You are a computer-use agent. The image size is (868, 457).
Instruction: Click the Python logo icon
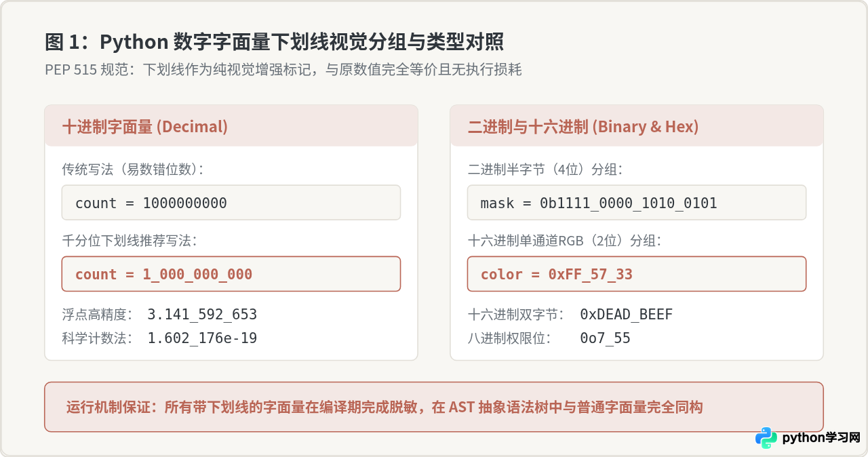[x=766, y=438]
